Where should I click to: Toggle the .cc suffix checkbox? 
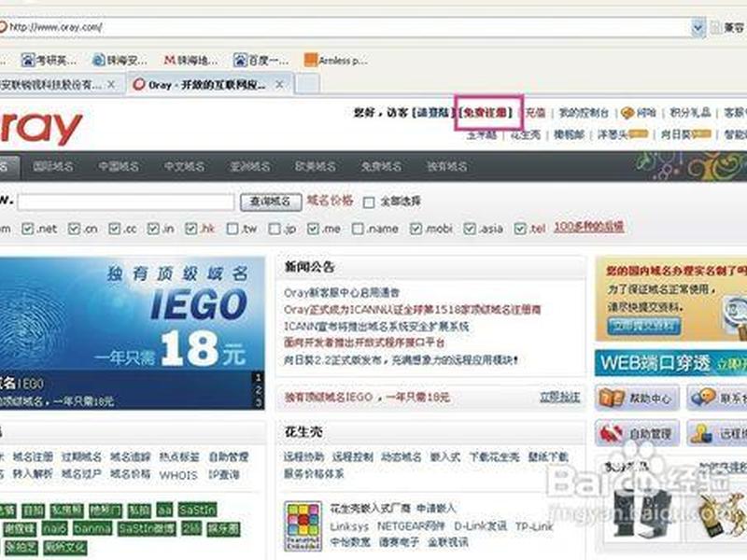point(114,229)
